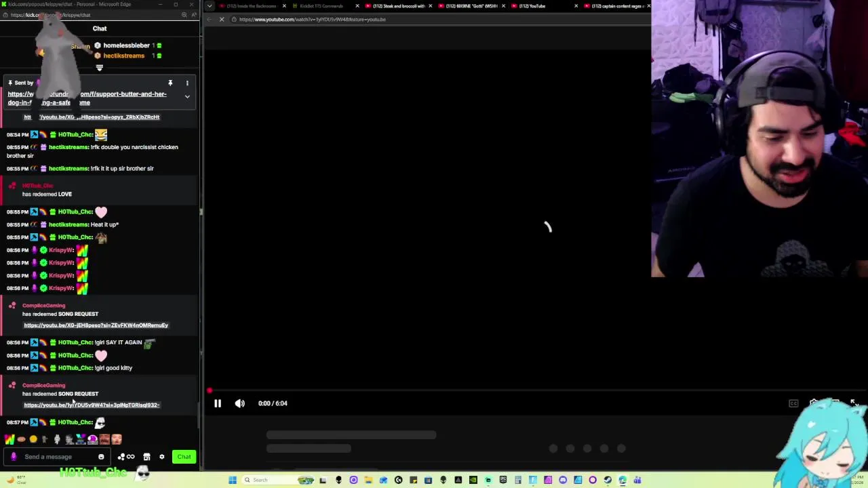This screenshot has width=868, height=488.
Task: Click the purple microphone icon in chat input
Action: (14, 456)
